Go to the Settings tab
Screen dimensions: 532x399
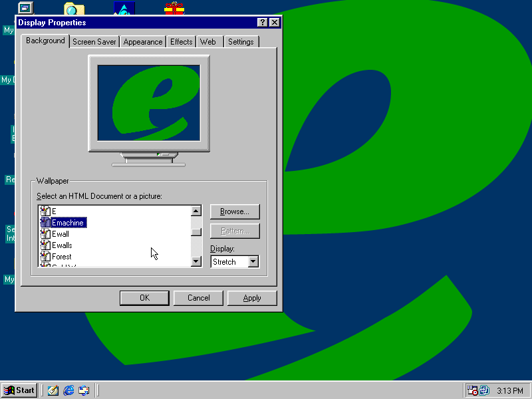tap(241, 42)
